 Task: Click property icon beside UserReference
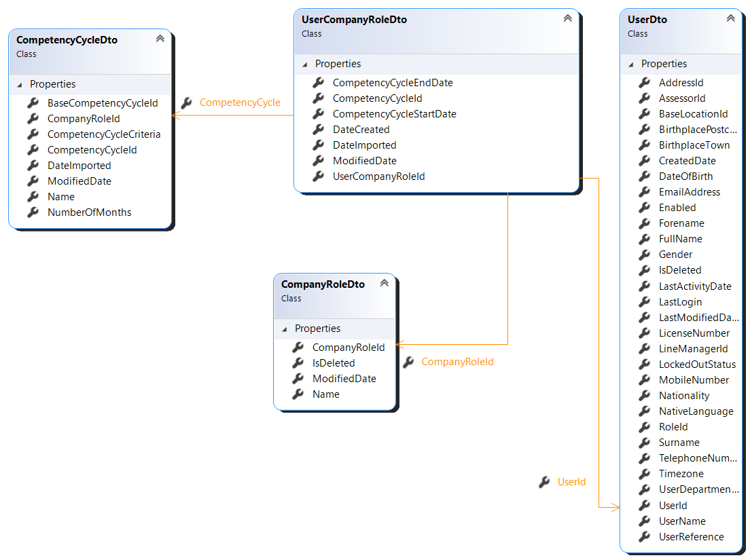[645, 537]
